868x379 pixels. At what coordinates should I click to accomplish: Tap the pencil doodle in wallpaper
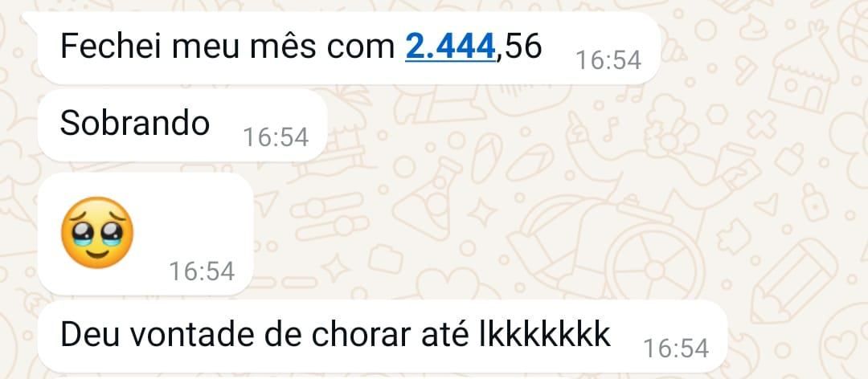792,282
